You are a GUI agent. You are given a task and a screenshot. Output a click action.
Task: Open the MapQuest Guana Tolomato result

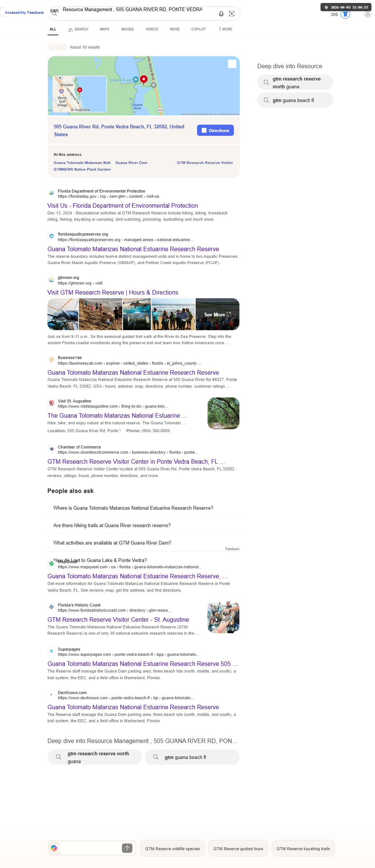pyautogui.click(x=137, y=576)
